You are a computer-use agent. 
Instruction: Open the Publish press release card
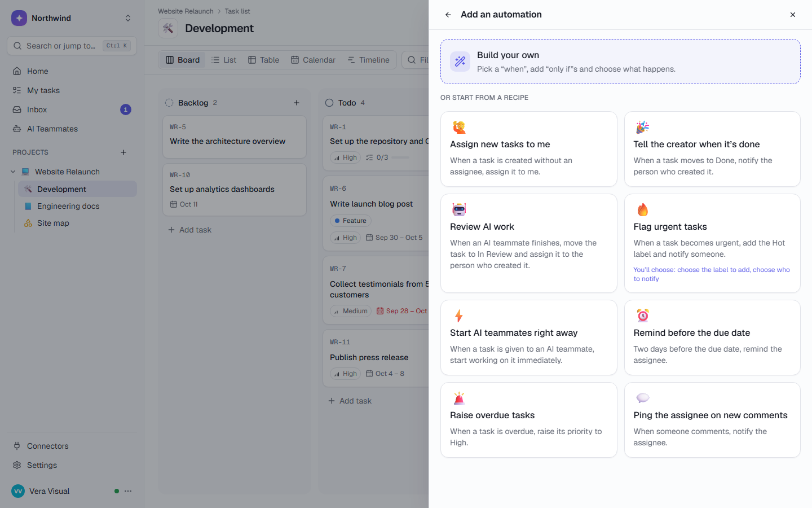pos(376,358)
